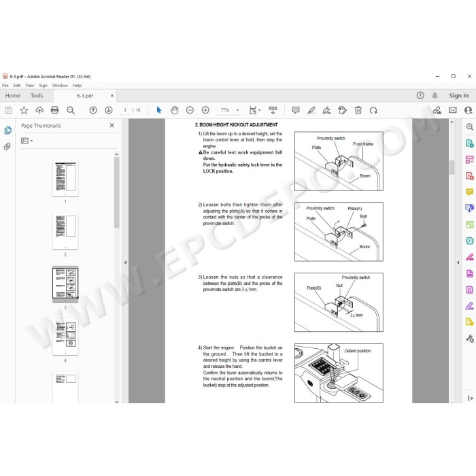The width and height of the screenshot is (476, 476).
Task: Close the 6-3.pdf tab
Action: pyautogui.click(x=112, y=96)
